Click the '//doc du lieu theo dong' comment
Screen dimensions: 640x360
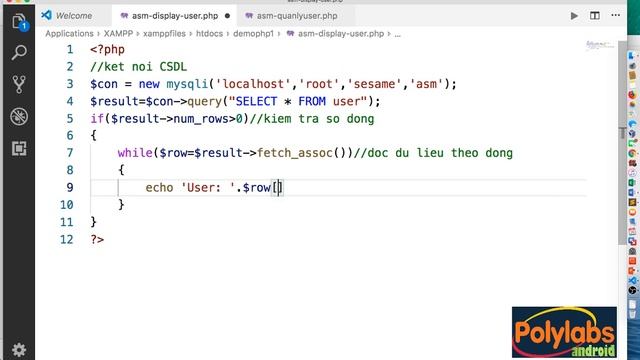coord(433,153)
